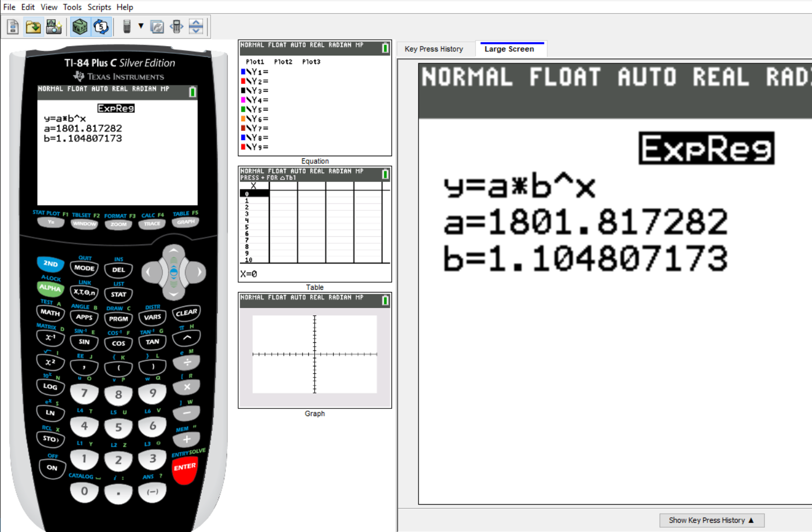Open the Scripts menu
This screenshot has width=812, height=532.
click(x=99, y=7)
